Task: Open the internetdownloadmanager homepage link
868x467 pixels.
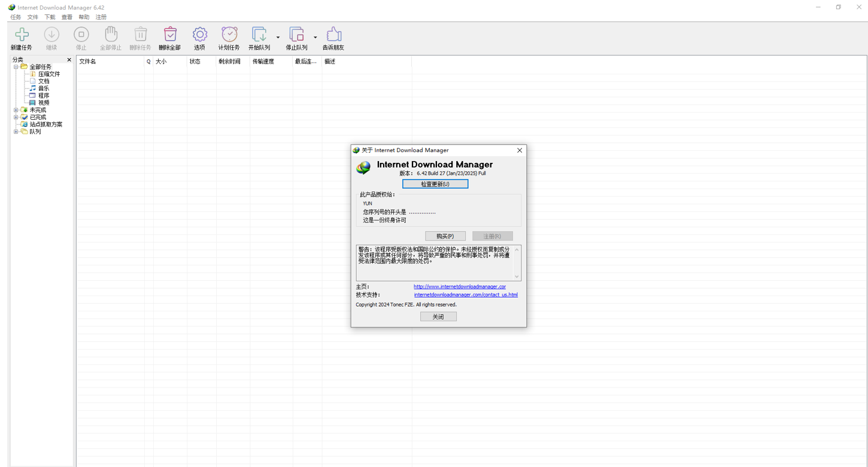Action: click(460, 287)
